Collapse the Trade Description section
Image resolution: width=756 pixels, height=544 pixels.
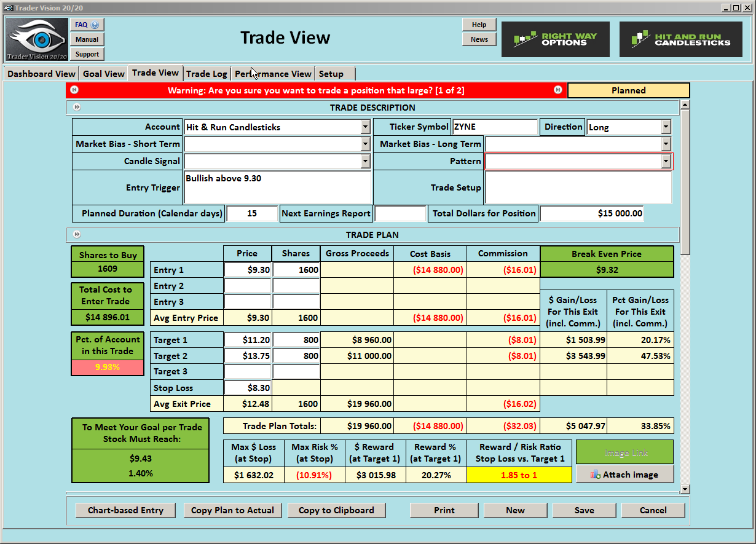pos(77,108)
